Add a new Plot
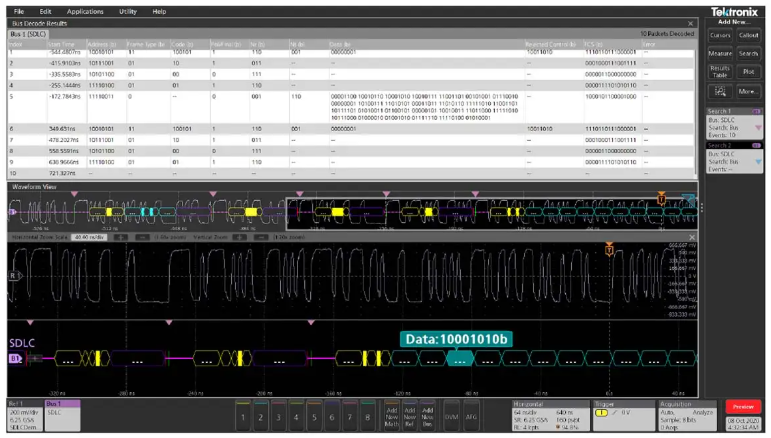The image size is (771, 438). tap(748, 72)
